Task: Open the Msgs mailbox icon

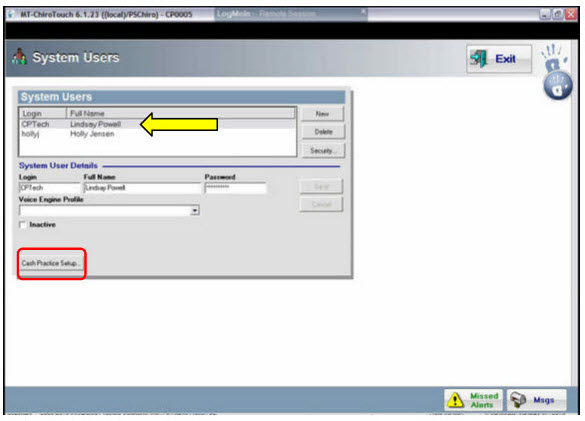Action: click(518, 400)
